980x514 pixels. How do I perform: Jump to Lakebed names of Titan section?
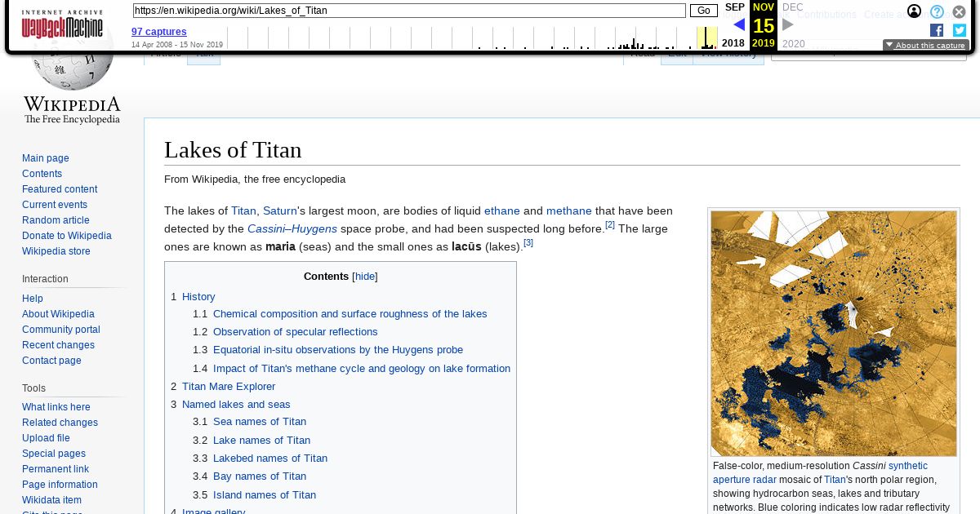[x=270, y=459]
